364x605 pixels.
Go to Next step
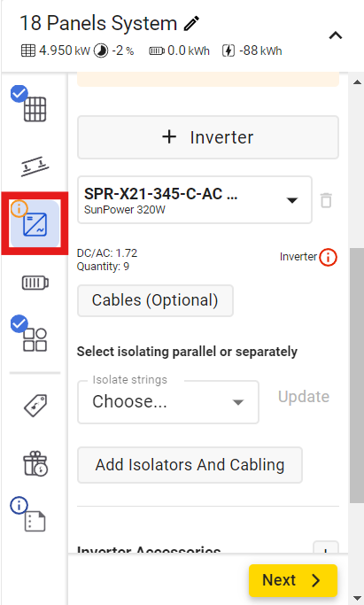pyautogui.click(x=293, y=580)
